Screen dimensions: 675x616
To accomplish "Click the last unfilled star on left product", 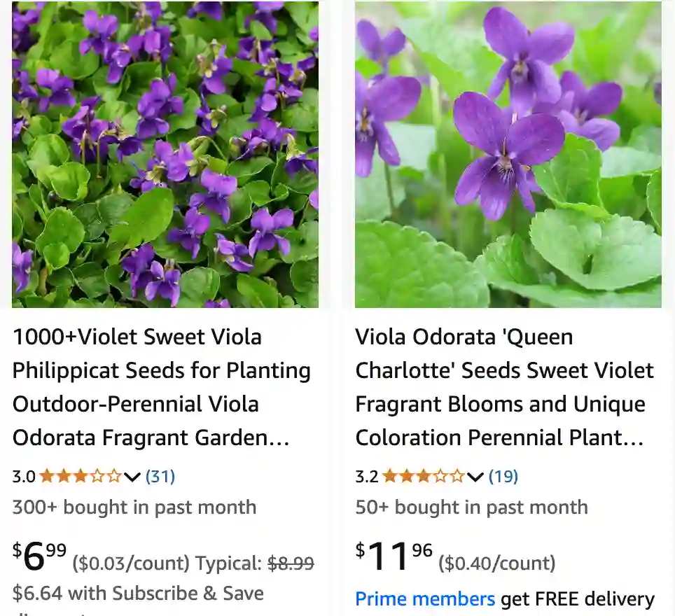I will coord(114,476).
